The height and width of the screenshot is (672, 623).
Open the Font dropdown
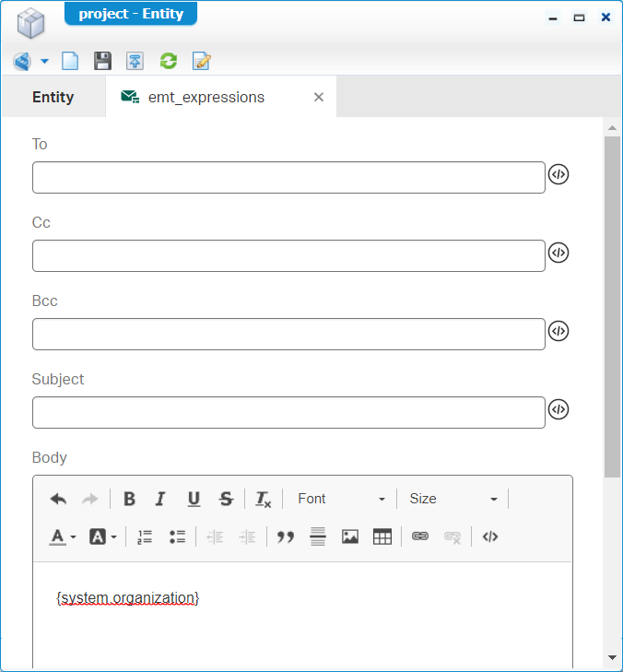(x=340, y=499)
